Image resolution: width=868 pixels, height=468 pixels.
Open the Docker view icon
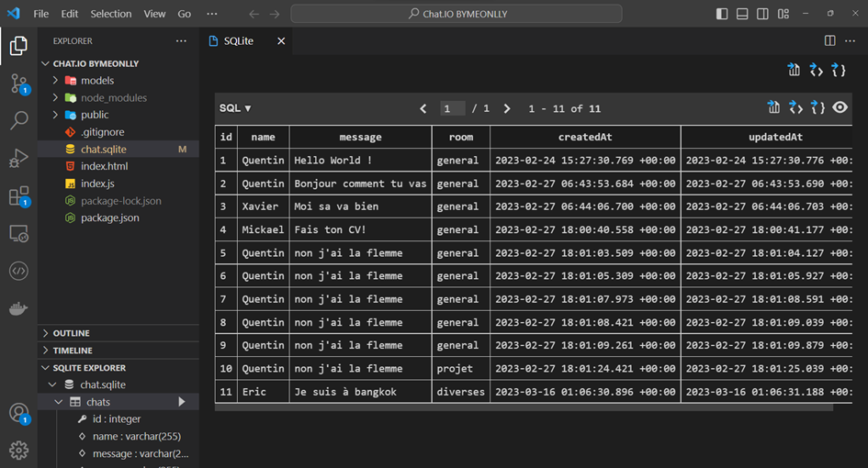(x=18, y=308)
